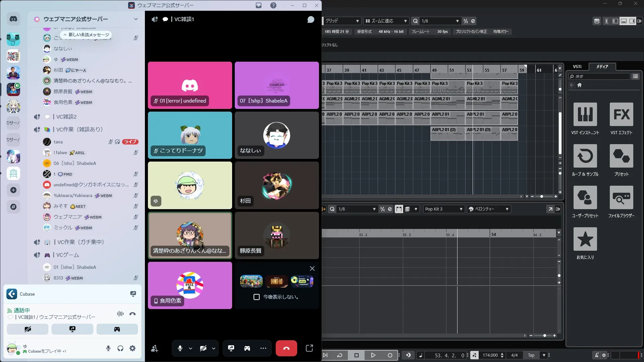This screenshot has width=644, height=362.
Task: Open VST Instruments media tile
Action: [585, 115]
